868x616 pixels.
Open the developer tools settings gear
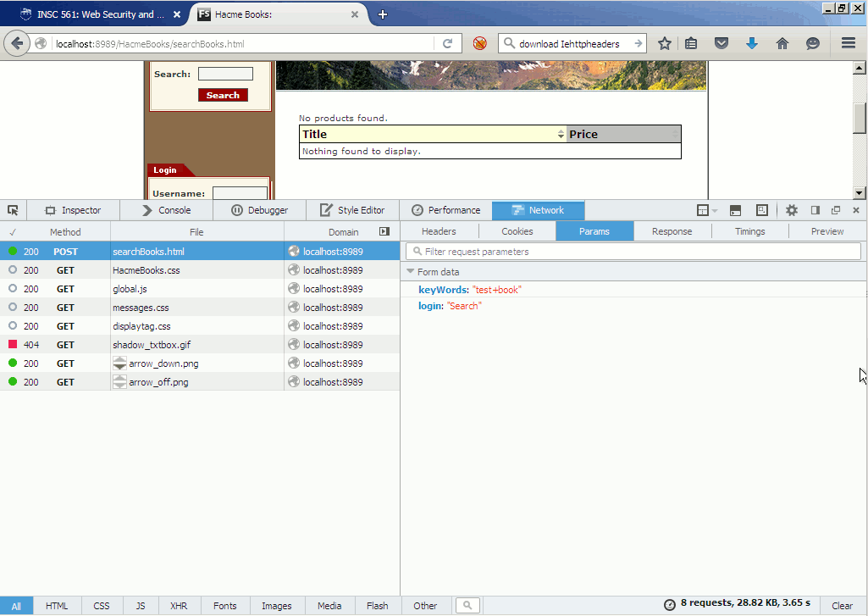click(x=792, y=210)
